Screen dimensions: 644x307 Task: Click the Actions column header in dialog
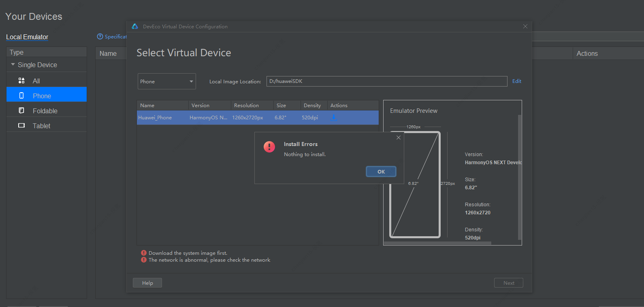click(353, 105)
